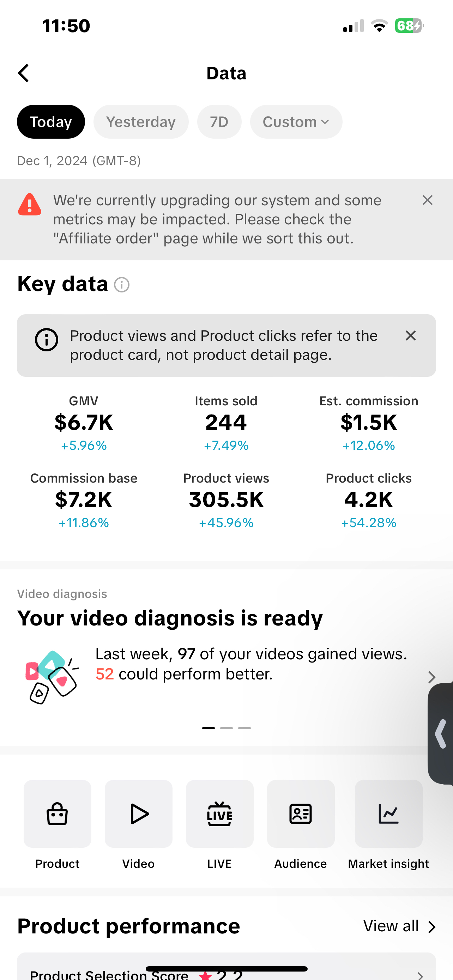Tap the Est. commission $1.5K metric

369,423
